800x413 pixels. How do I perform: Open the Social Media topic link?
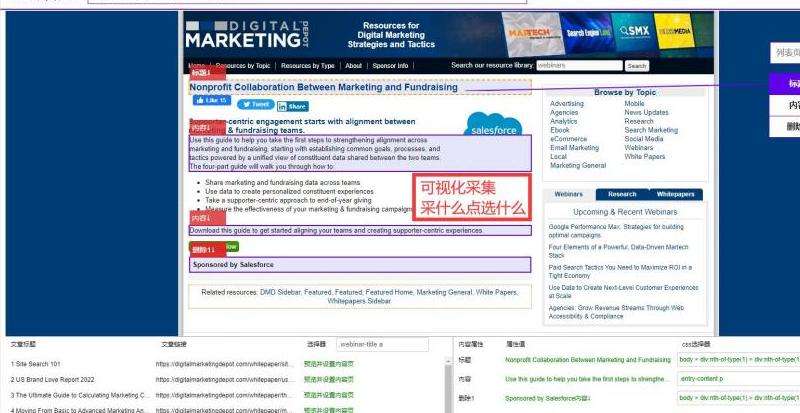(644, 139)
